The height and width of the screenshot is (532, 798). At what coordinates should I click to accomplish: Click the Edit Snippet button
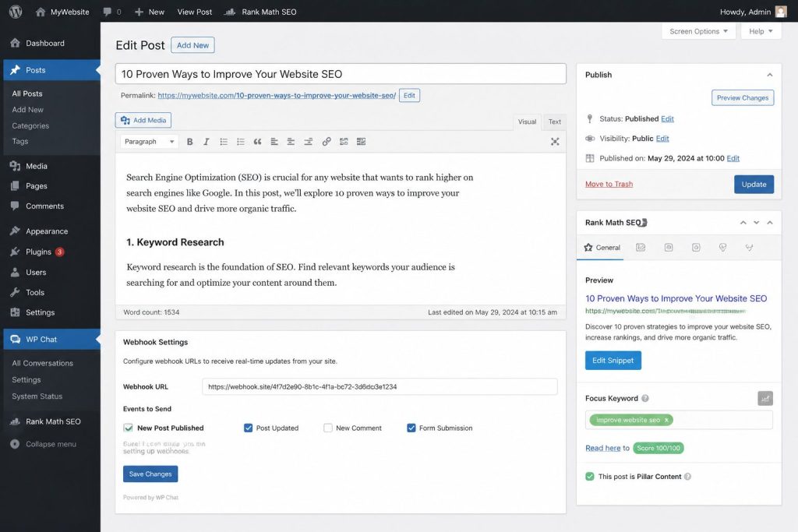pos(613,361)
